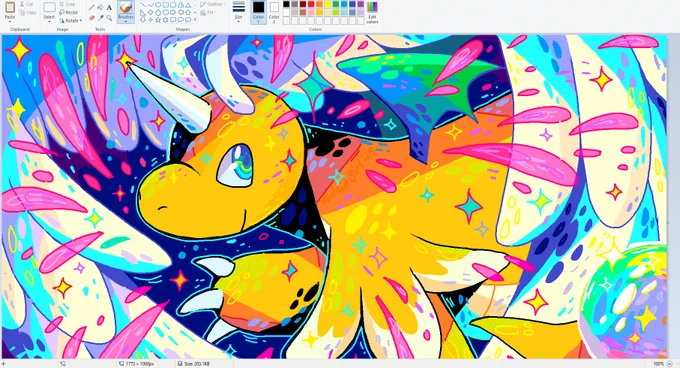This screenshot has width=680, height=368.
Task: Choose the Triangle shape
Action: (188, 5)
